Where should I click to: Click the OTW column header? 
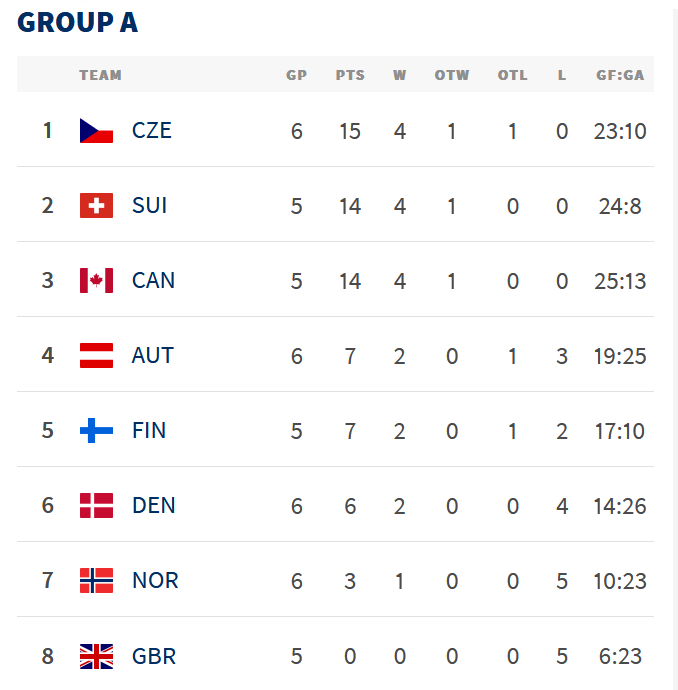click(452, 75)
